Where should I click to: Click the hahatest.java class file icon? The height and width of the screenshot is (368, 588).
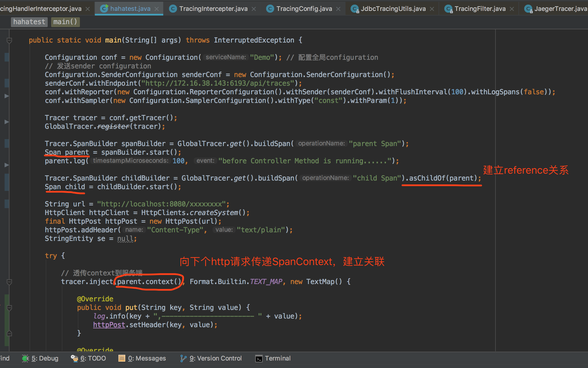(104, 9)
